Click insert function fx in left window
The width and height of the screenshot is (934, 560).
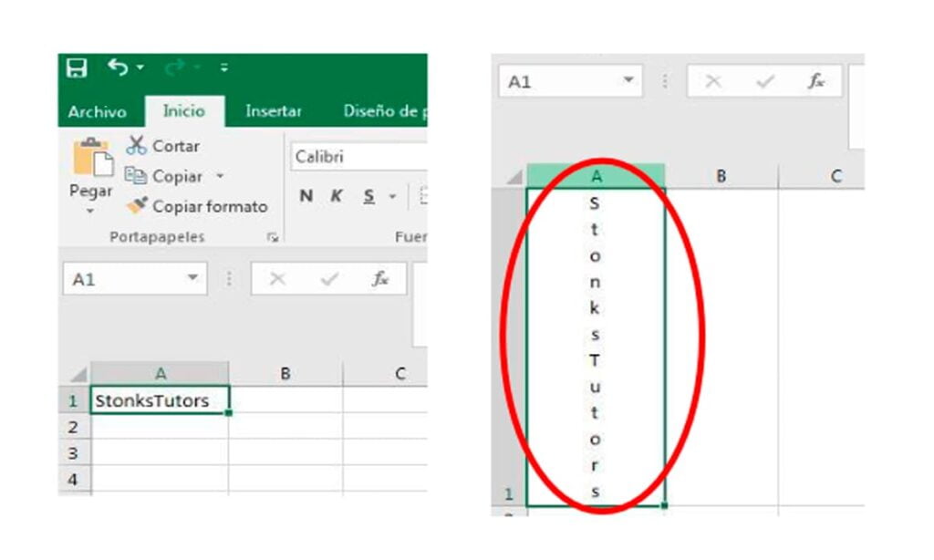[x=380, y=279]
